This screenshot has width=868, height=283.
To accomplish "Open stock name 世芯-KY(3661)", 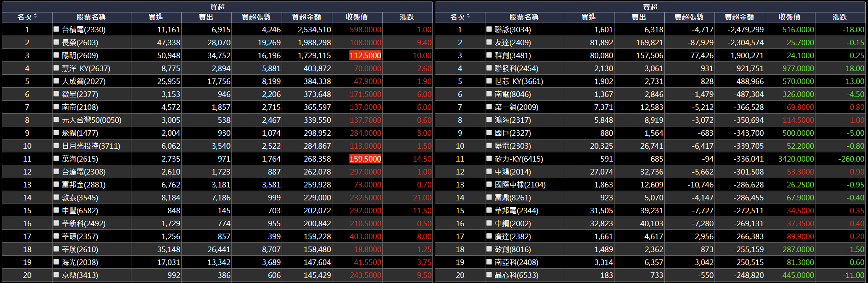I will pyautogui.click(x=519, y=81).
